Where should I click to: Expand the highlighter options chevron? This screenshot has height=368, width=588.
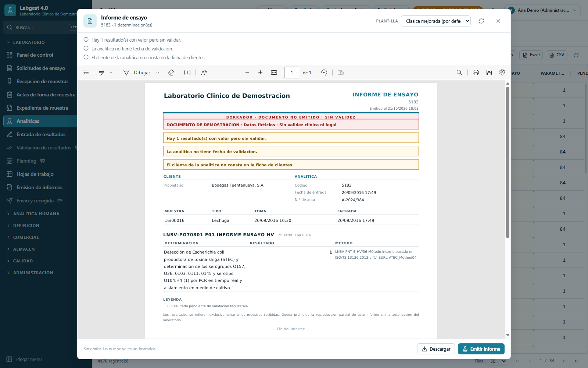tap(111, 72)
